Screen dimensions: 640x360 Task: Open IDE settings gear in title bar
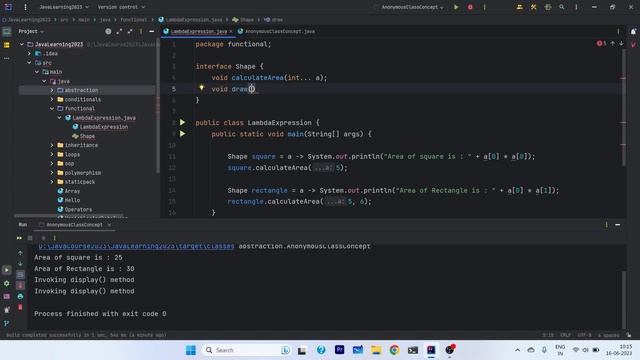pyautogui.click(x=548, y=7)
